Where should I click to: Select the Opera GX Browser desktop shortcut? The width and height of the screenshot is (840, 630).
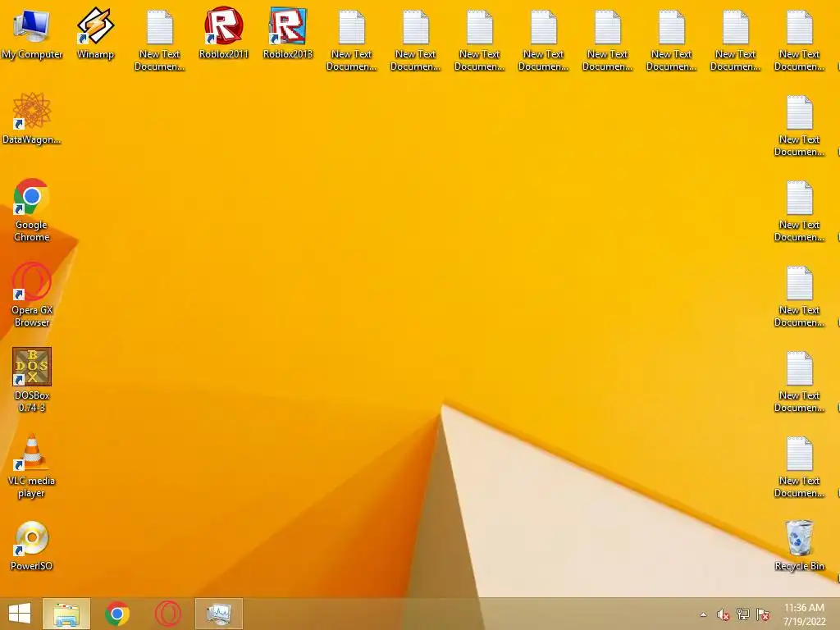tap(32, 295)
